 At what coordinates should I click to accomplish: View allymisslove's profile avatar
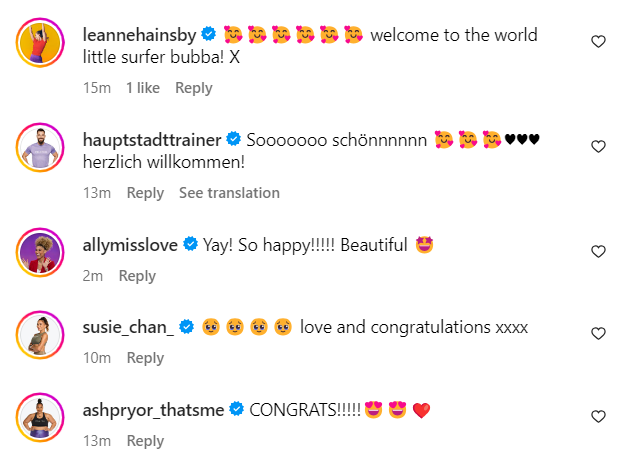pos(40,253)
